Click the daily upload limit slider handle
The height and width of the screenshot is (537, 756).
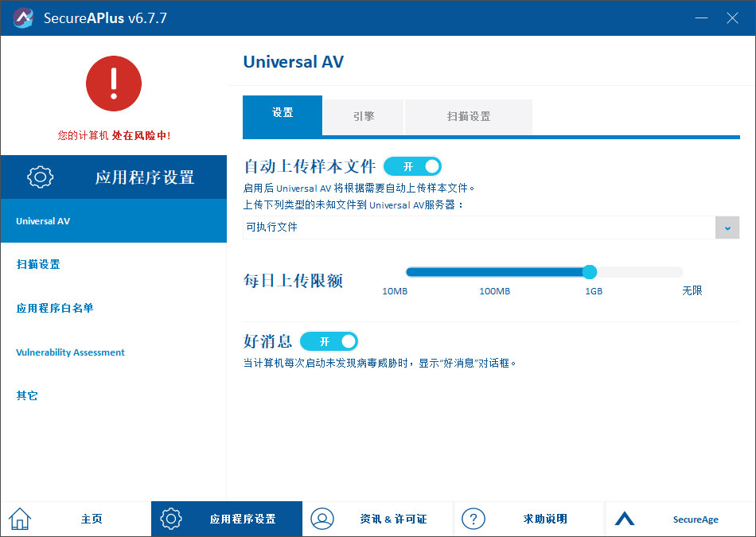(x=589, y=272)
